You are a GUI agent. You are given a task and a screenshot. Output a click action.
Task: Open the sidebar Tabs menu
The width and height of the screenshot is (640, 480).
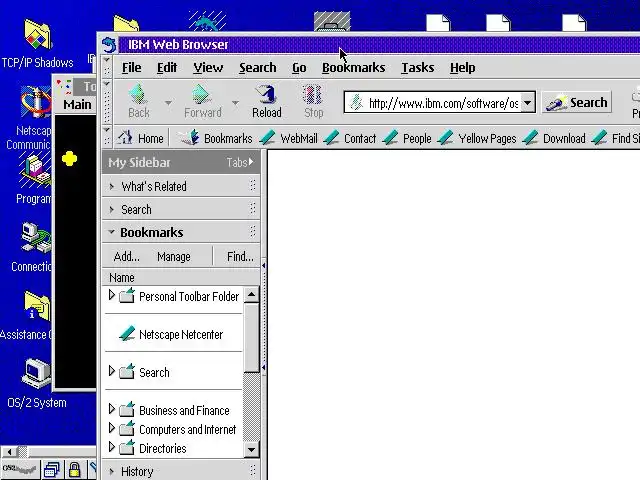click(x=240, y=162)
